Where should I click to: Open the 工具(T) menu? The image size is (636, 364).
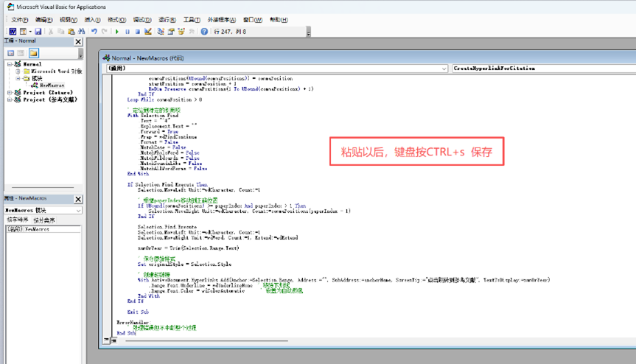[191, 20]
